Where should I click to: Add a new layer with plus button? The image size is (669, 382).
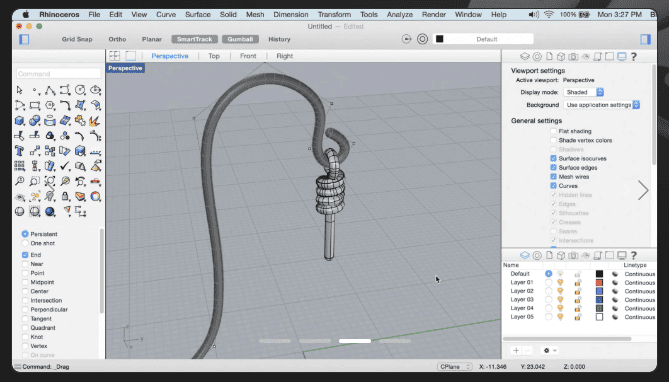pos(516,350)
